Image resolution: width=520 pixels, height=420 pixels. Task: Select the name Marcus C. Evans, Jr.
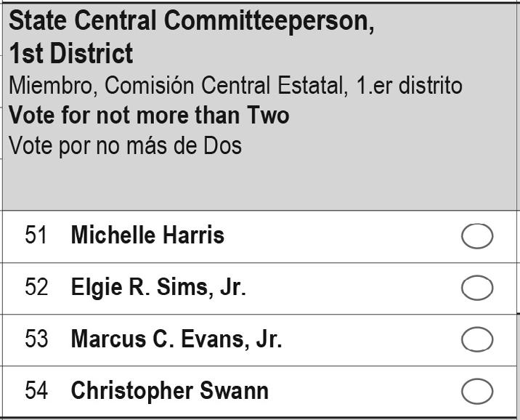[176, 339]
